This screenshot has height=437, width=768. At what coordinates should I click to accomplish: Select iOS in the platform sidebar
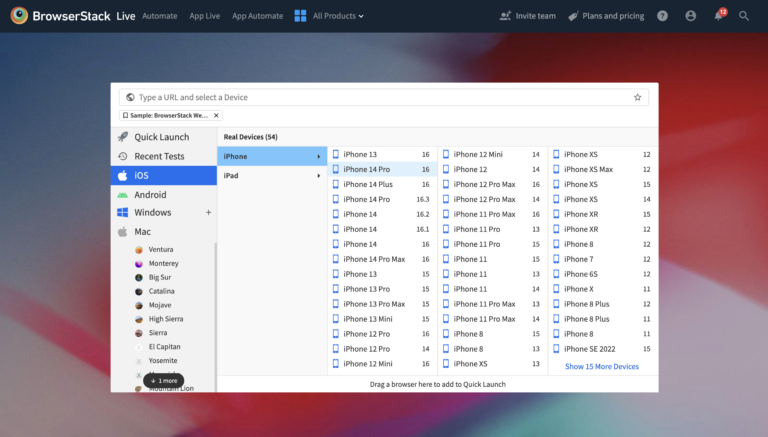coord(164,175)
